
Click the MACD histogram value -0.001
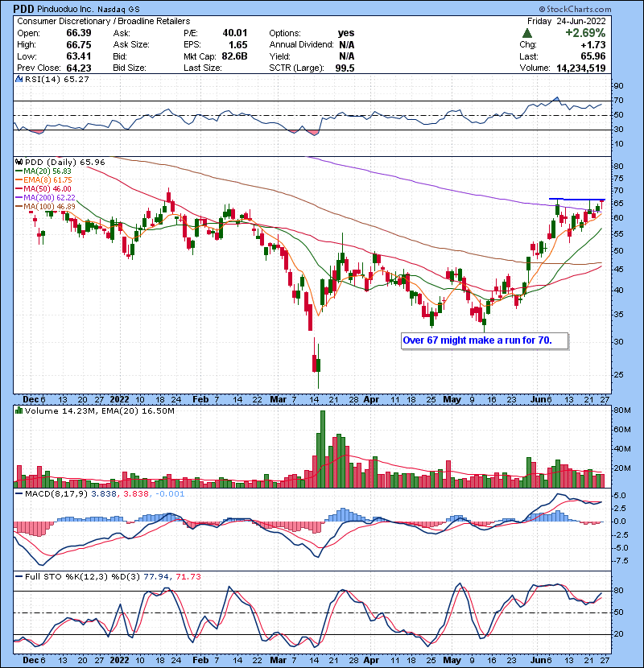170,494
